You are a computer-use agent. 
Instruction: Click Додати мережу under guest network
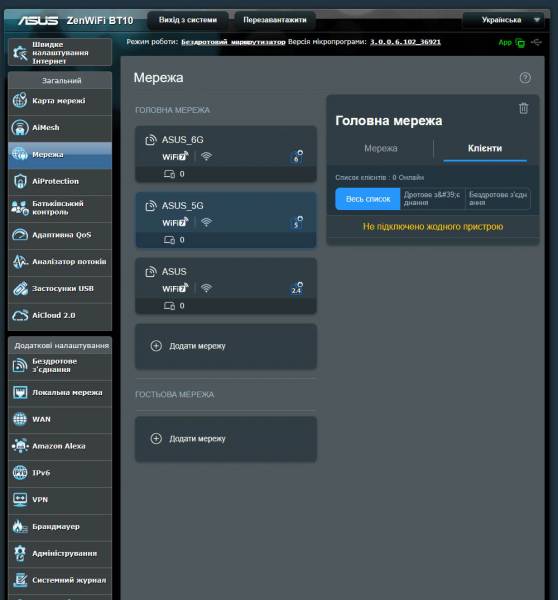point(226,439)
